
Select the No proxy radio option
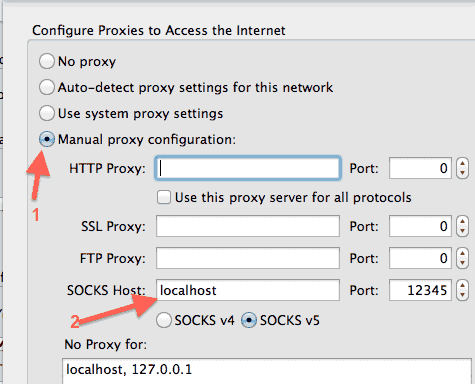(x=47, y=61)
